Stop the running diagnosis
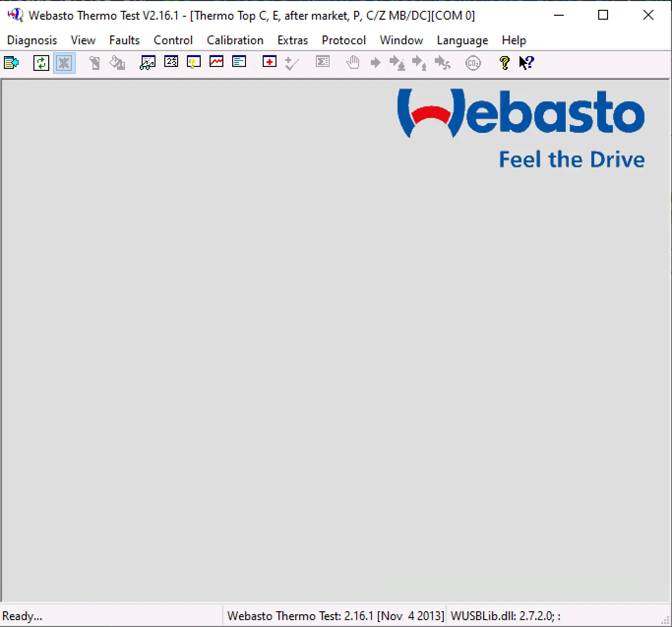 click(64, 63)
